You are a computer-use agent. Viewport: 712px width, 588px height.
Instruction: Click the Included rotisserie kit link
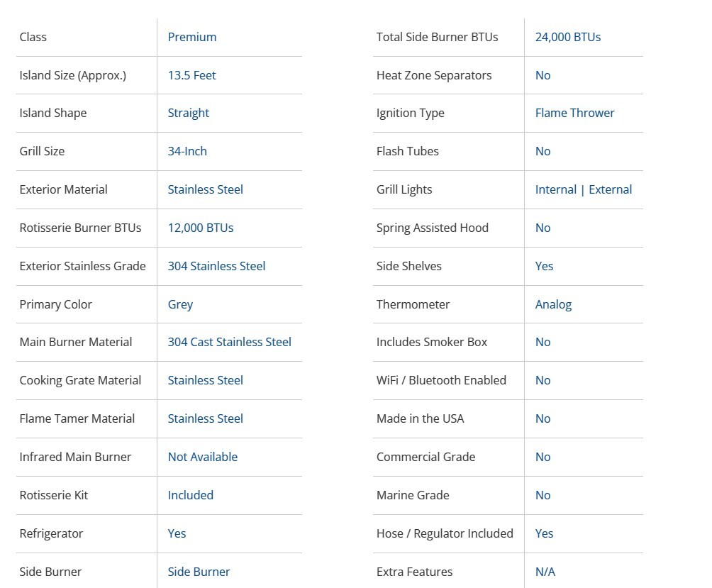tap(190, 495)
